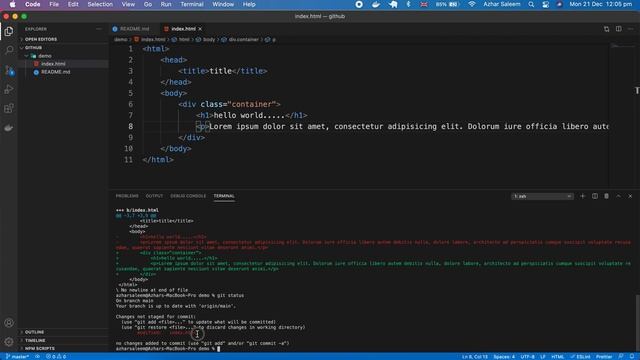Open notifications bell in status bar
The image size is (640, 360).
point(632,356)
